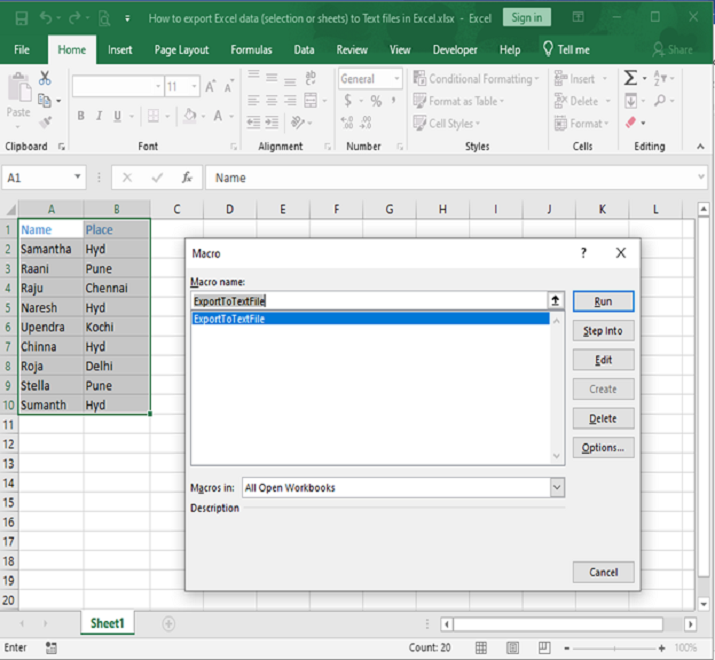
Task: Open the General number format dropdown
Action: pos(396,79)
